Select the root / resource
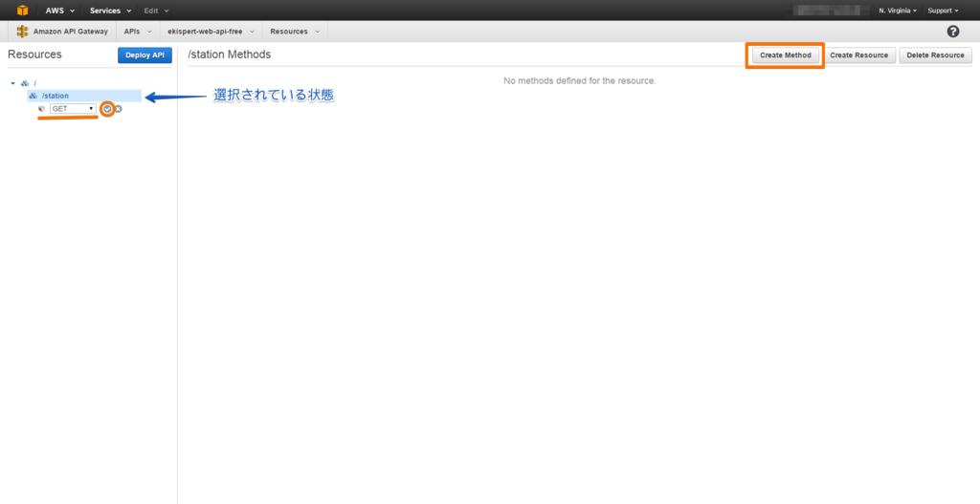This screenshot has height=504, width=980. coord(34,83)
